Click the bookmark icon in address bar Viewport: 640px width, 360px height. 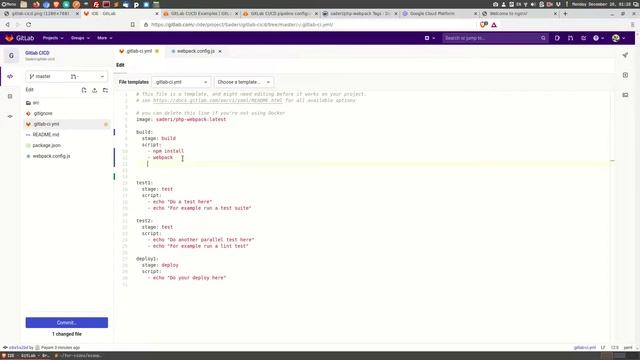[133, 24]
